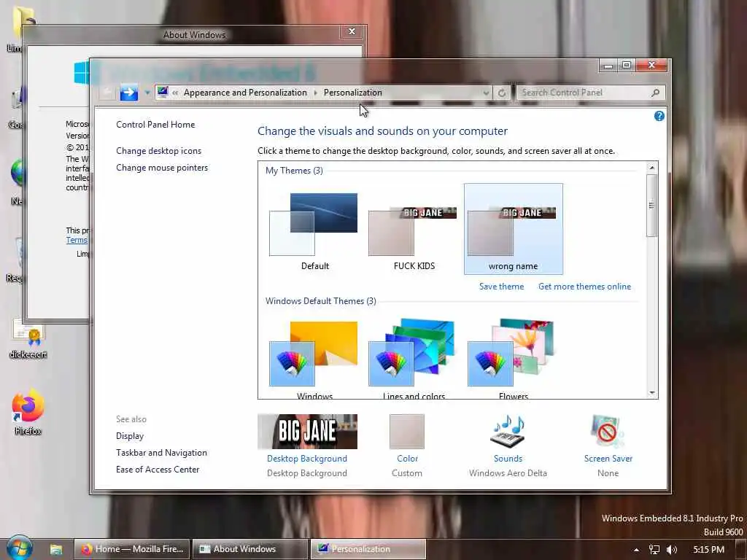
Task: Click the 5:15 PM clock
Action: [708, 550]
